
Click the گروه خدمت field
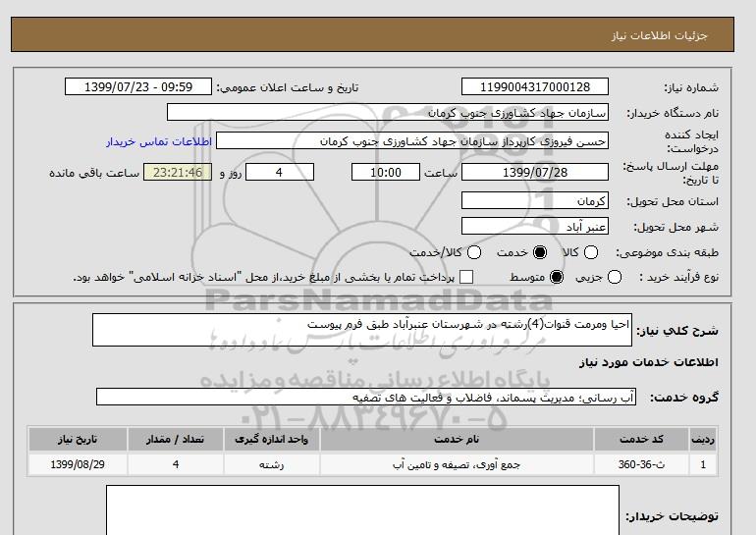(365, 397)
